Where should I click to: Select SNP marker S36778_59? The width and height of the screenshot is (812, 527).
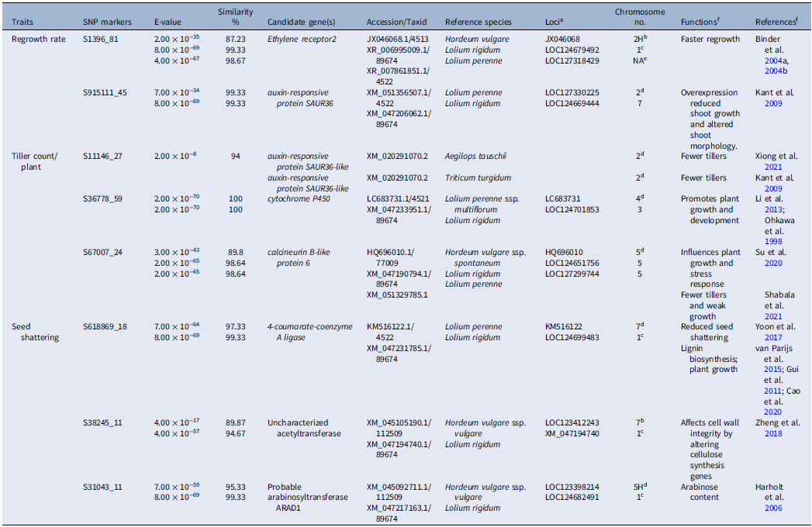click(102, 199)
